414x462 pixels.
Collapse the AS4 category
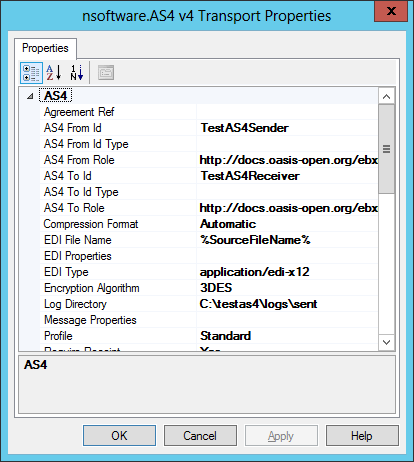pos(30,96)
